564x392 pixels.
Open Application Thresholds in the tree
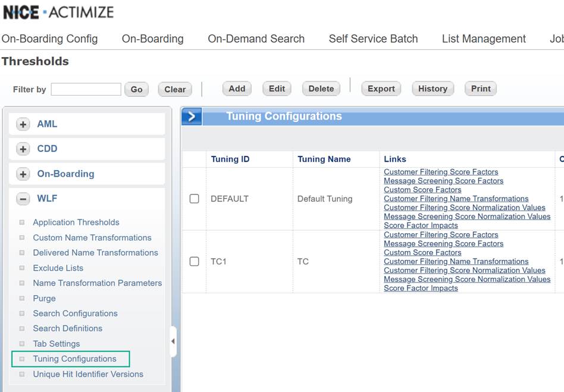(76, 222)
